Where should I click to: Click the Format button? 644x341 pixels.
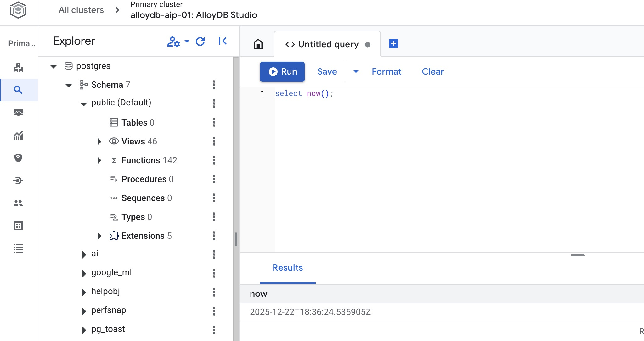387,72
